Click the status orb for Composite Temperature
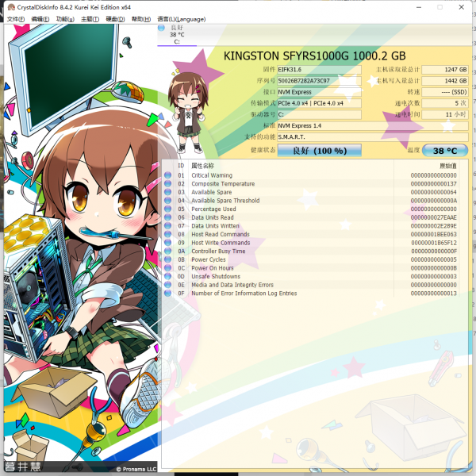The width and height of the screenshot is (476, 476). (168, 184)
